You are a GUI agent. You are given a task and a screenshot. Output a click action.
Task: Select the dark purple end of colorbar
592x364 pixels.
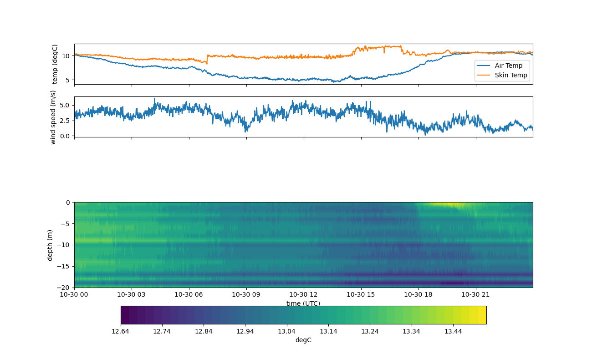[125, 315]
